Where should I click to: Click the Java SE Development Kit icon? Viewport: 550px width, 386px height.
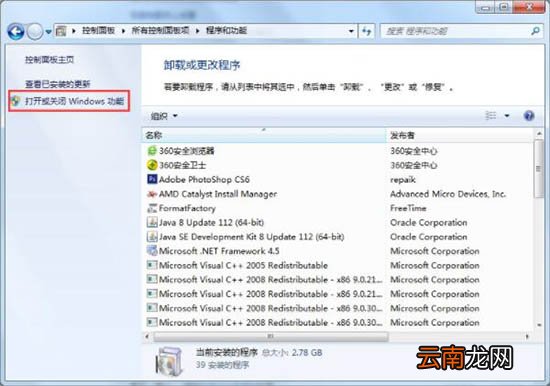pos(152,237)
